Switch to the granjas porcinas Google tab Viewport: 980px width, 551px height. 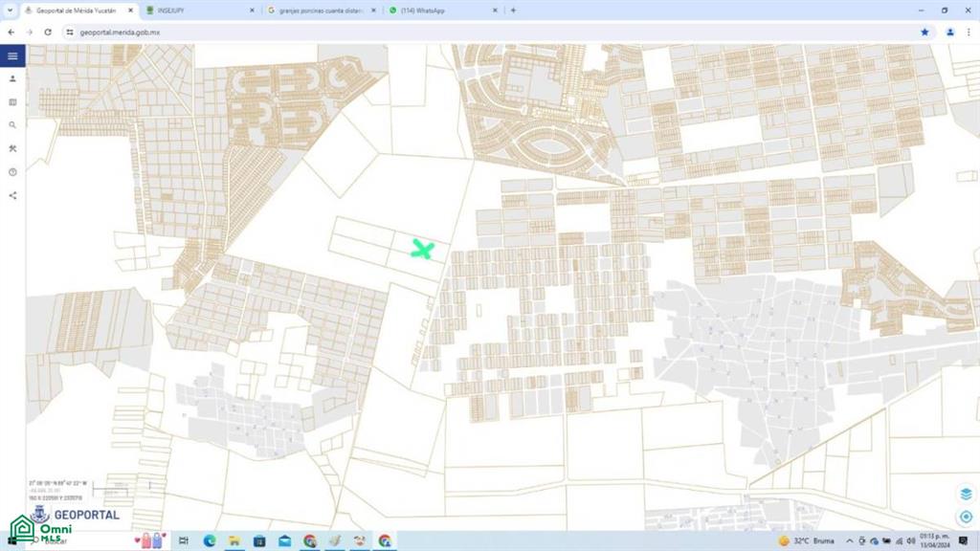pos(322,10)
